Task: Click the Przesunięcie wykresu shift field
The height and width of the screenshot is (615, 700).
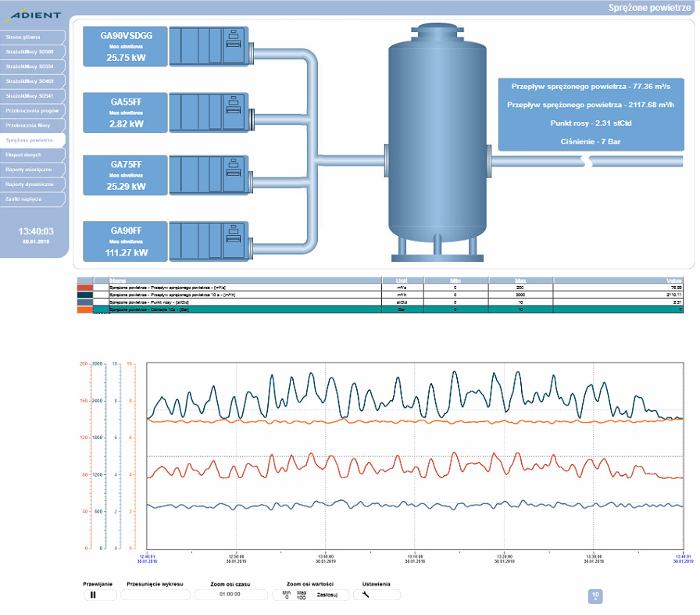Action: tap(155, 595)
